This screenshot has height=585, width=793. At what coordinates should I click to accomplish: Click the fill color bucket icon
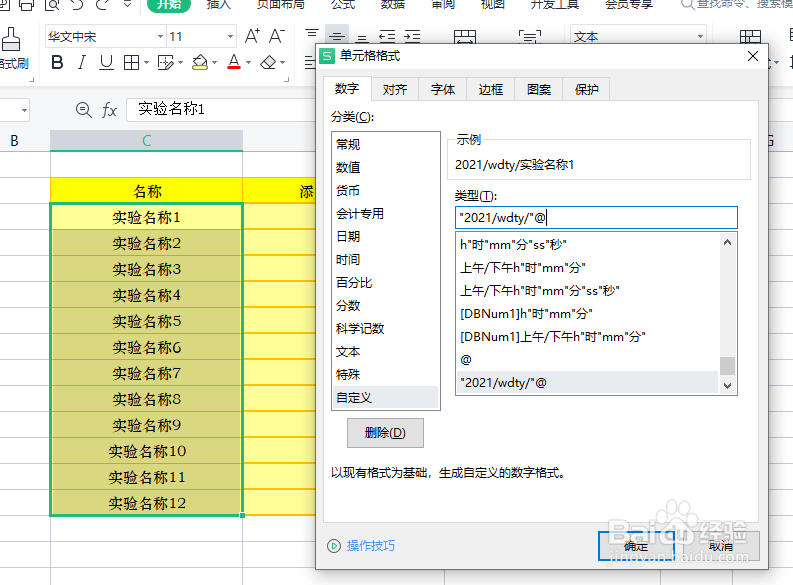click(200, 63)
